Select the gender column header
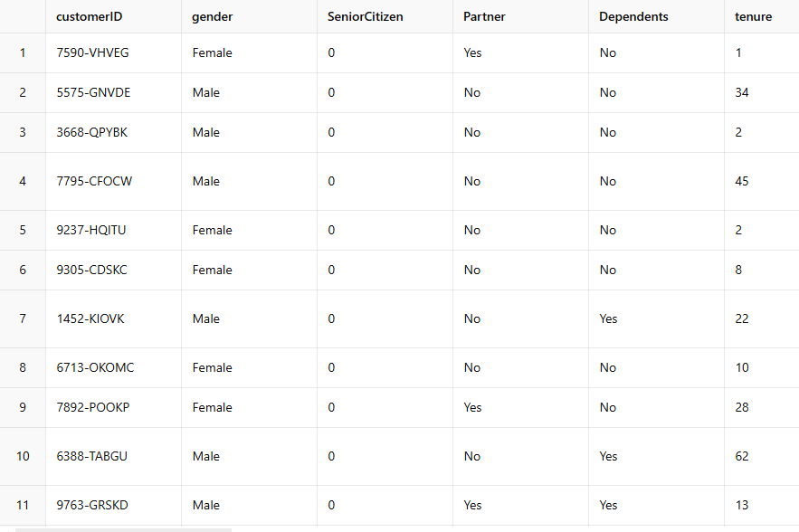Viewport: 799px width, 532px height. 249,16
